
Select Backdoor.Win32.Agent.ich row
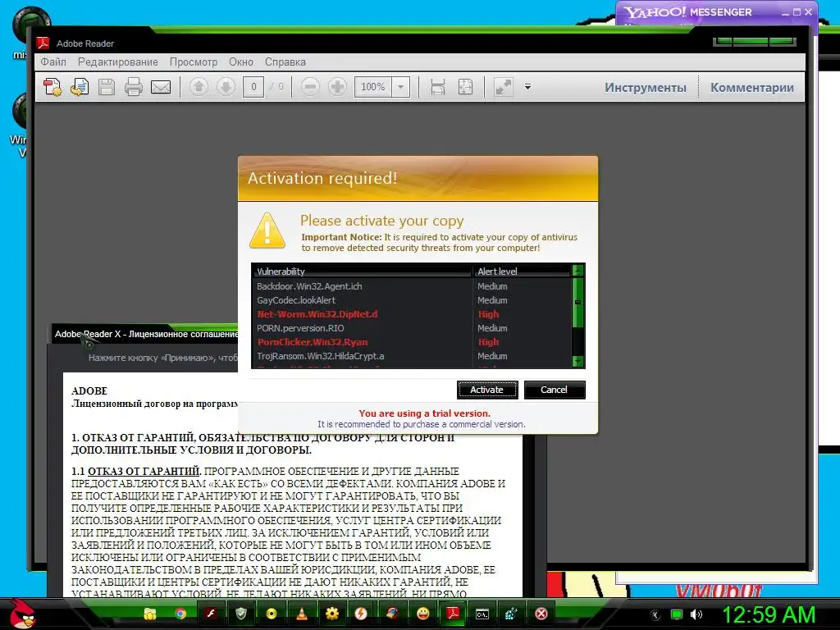(412, 286)
